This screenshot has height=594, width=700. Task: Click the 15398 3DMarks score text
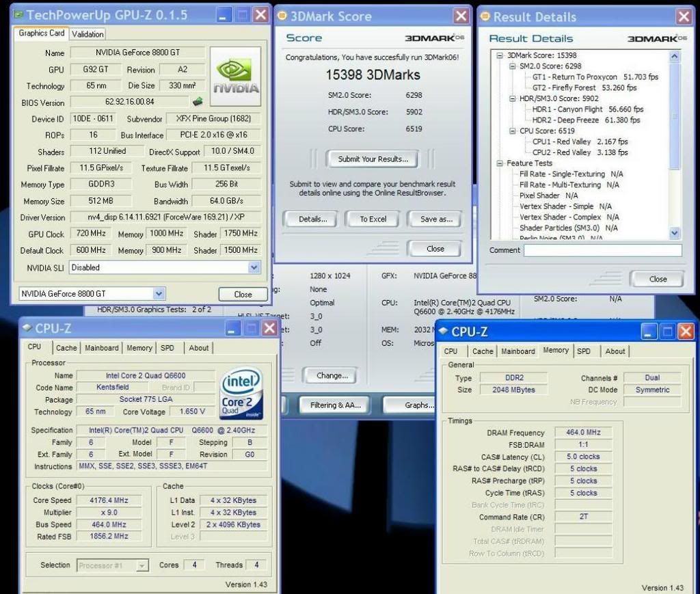click(x=373, y=75)
